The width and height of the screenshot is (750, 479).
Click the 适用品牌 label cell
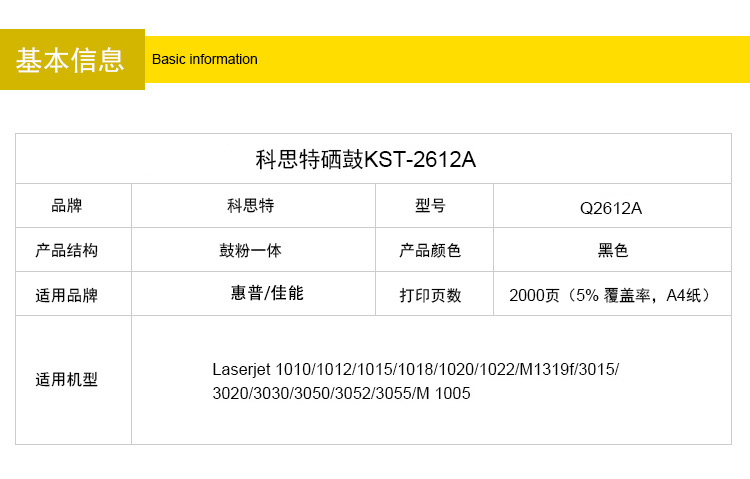pos(73,294)
